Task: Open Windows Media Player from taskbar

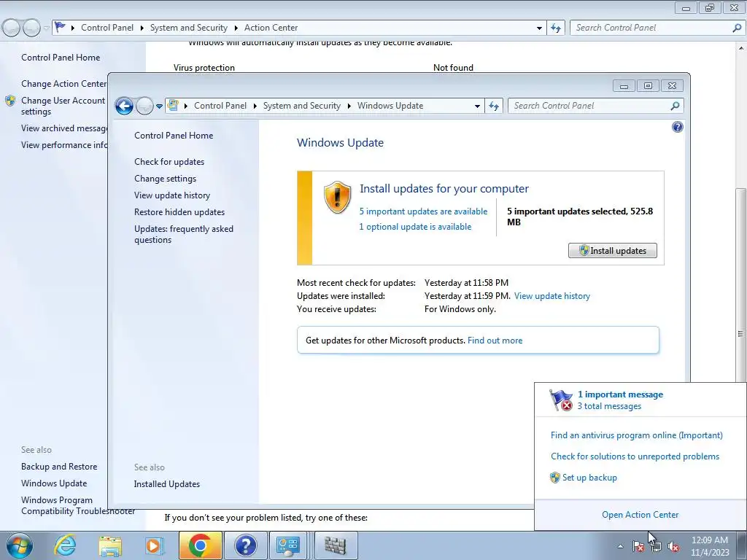Action: [x=154, y=545]
